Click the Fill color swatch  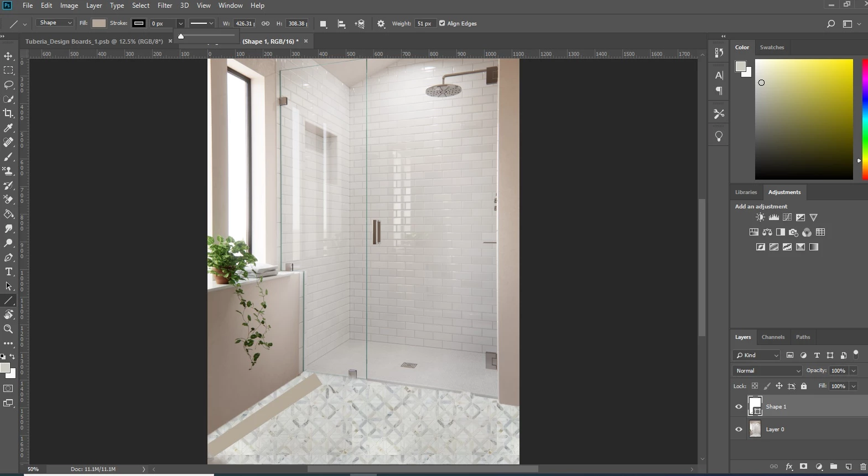click(x=99, y=23)
